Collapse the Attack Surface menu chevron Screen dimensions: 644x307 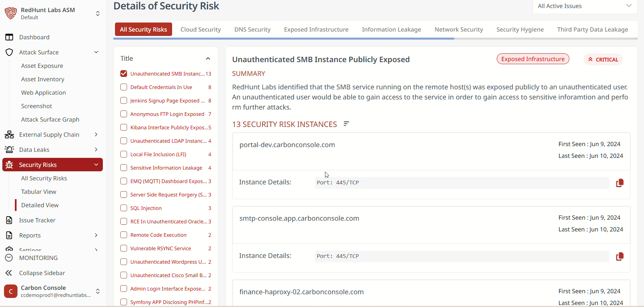point(96,52)
